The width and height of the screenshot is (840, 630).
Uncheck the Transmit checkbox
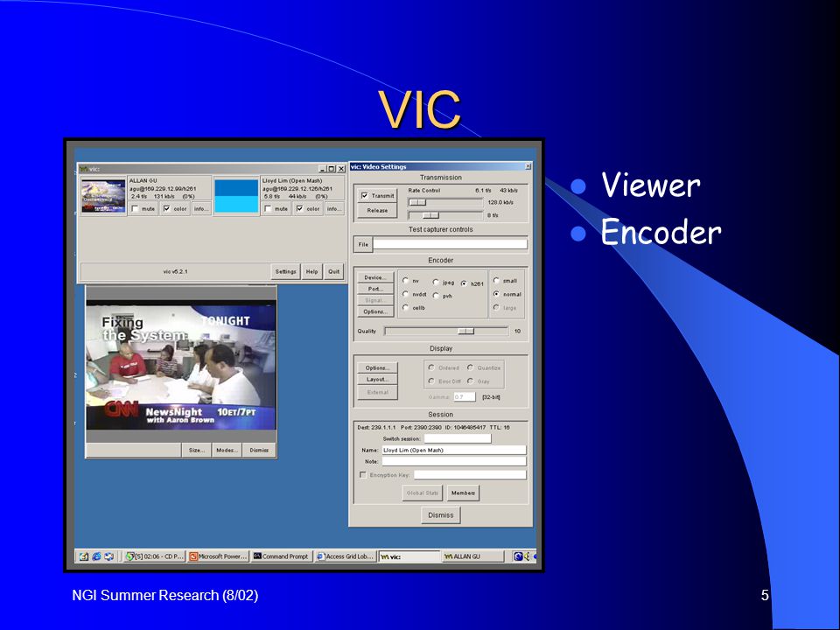(366, 195)
